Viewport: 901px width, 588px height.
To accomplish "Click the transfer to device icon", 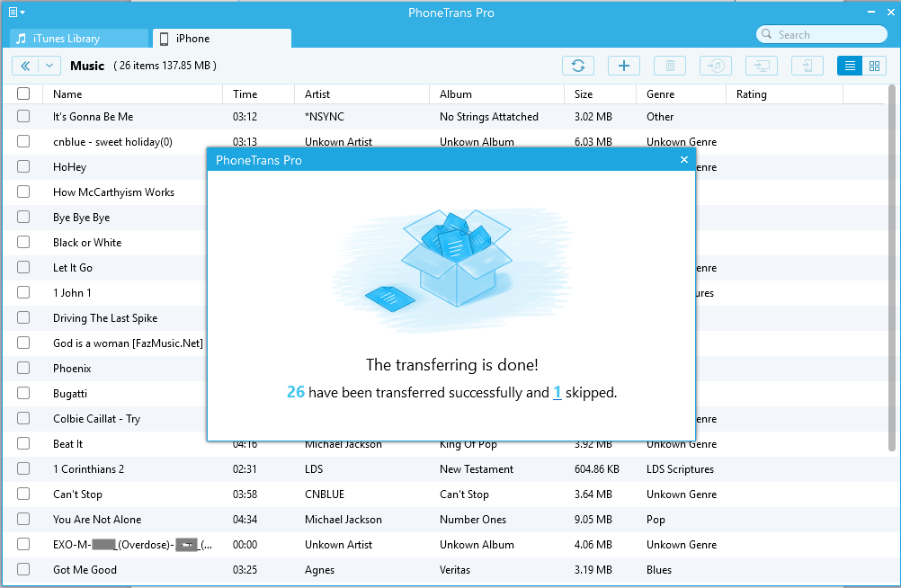I will [x=807, y=66].
